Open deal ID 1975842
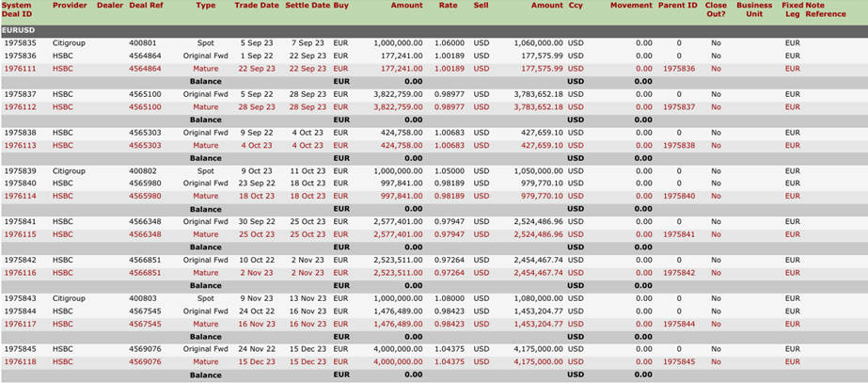The width and height of the screenshot is (868, 383). click(x=21, y=260)
